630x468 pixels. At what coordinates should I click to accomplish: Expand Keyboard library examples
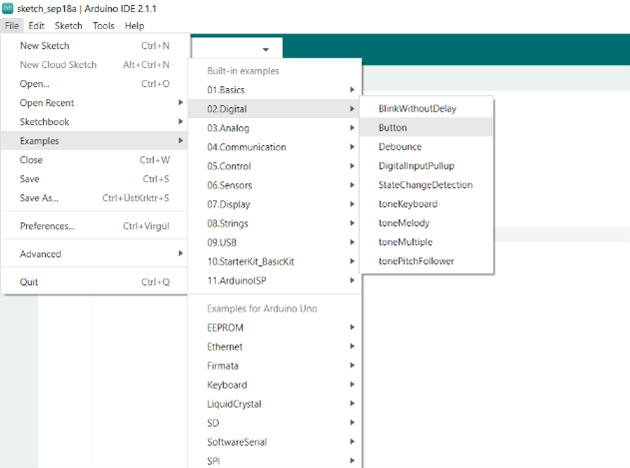pyautogui.click(x=275, y=385)
